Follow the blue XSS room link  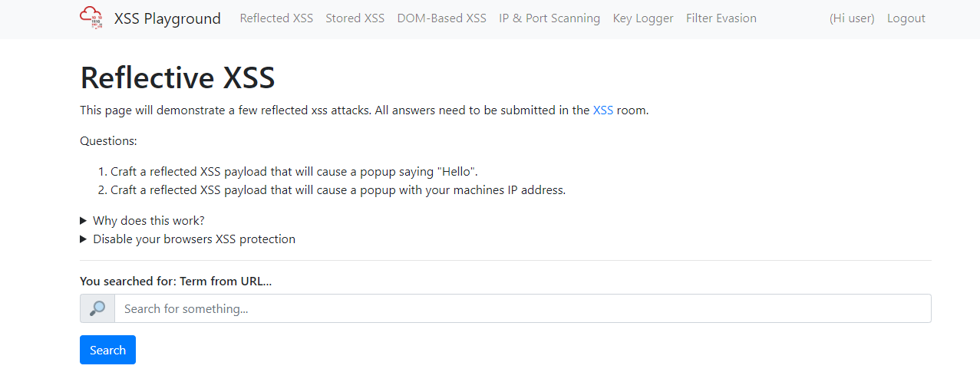point(603,110)
